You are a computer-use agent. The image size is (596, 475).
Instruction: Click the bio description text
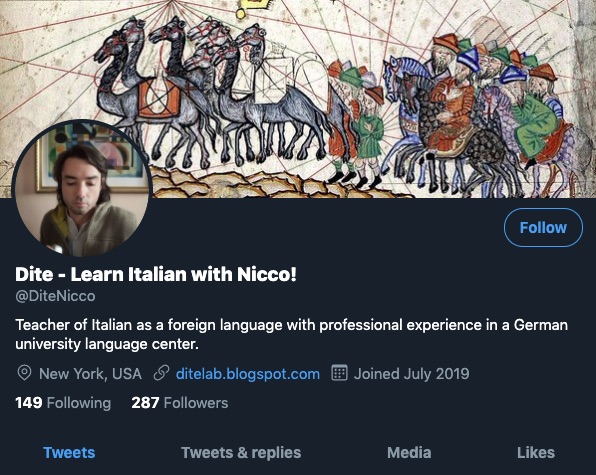tap(292, 334)
